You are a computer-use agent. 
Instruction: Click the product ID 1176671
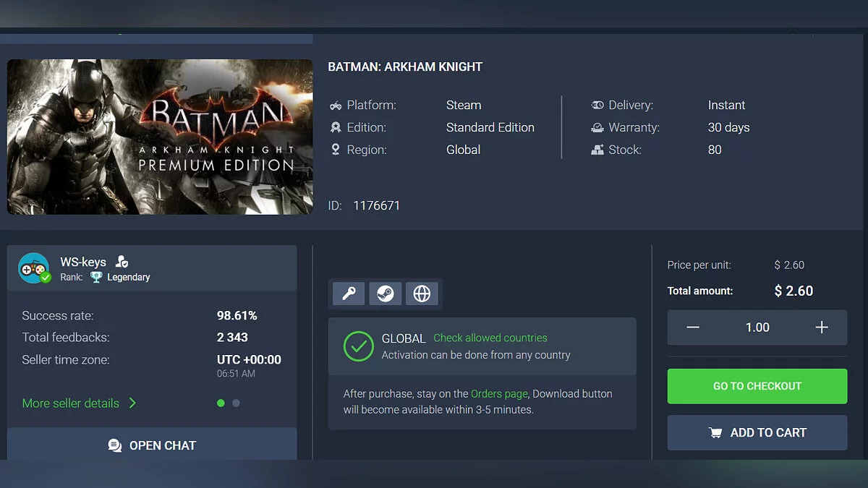376,205
